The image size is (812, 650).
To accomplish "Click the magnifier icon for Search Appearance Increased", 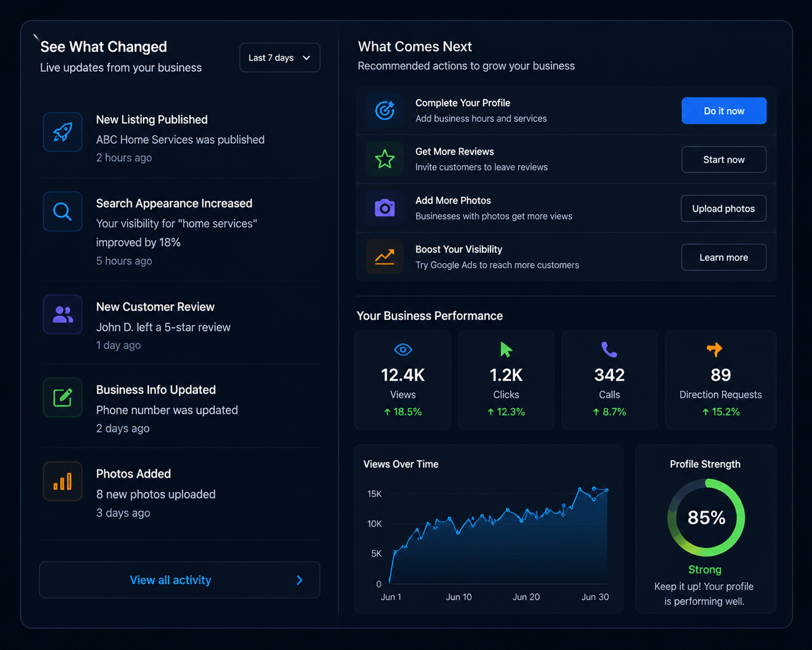I will click(x=63, y=211).
